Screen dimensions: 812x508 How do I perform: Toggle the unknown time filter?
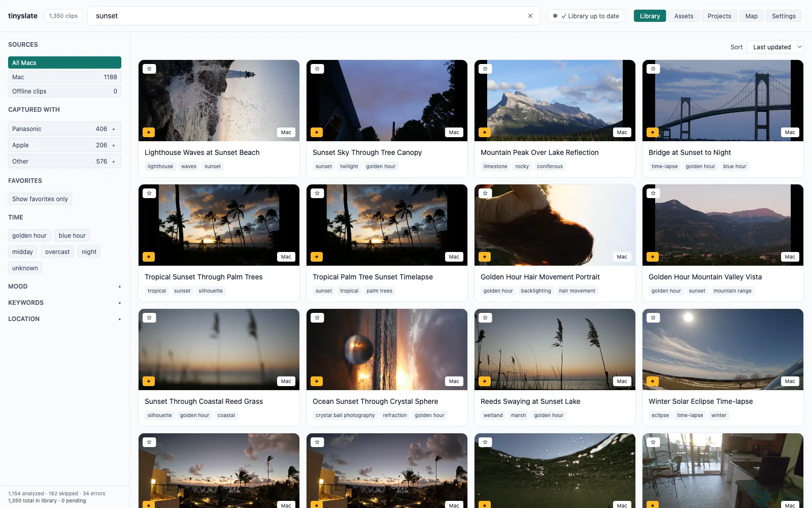(25, 268)
